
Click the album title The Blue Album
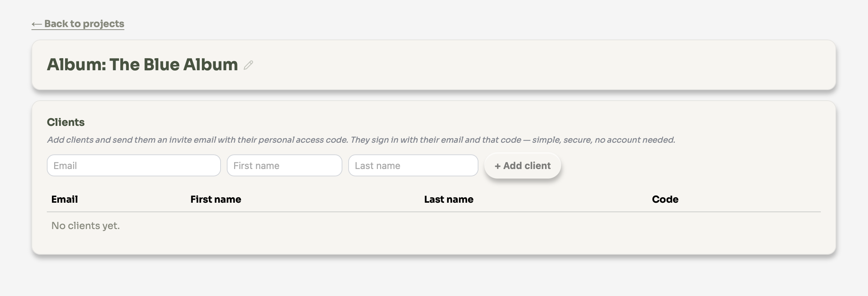[x=173, y=64]
